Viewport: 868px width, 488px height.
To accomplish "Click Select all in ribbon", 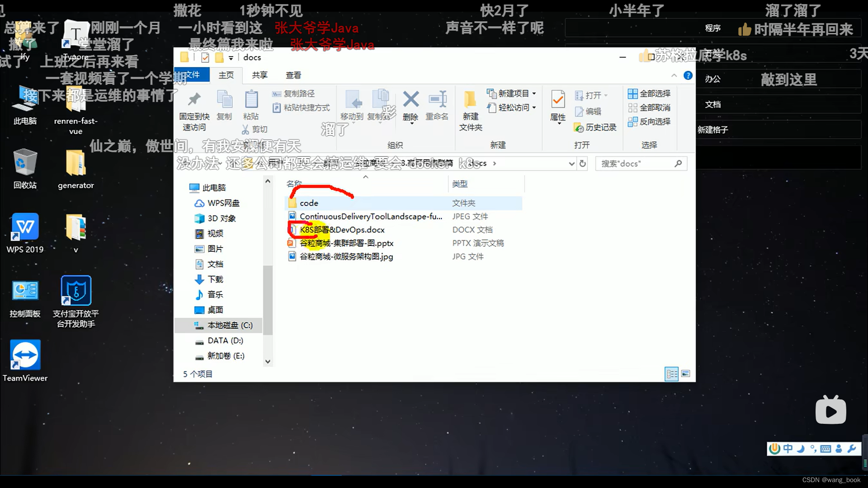I will point(649,94).
